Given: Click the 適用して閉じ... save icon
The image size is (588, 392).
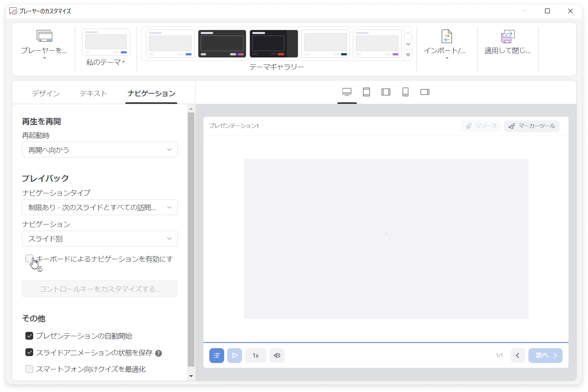Looking at the screenshot, I should tap(508, 36).
